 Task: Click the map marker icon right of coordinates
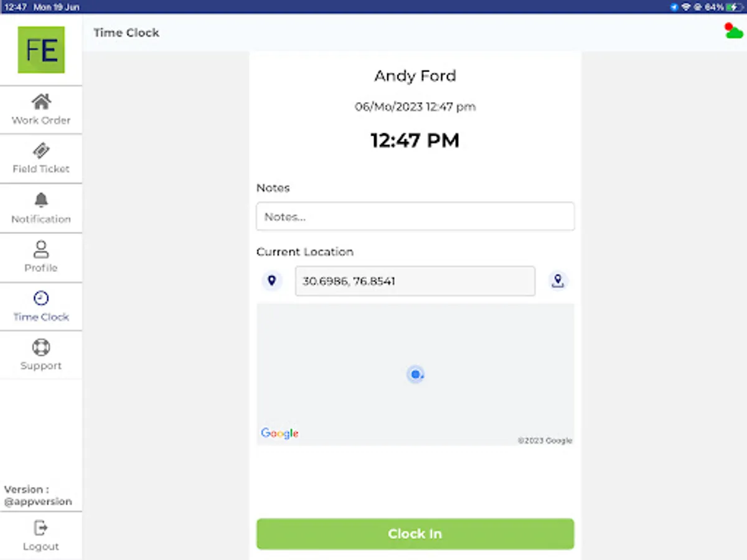(558, 281)
